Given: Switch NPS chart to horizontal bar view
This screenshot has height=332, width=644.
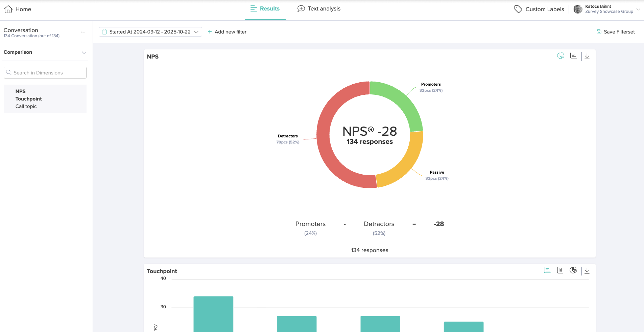Looking at the screenshot, I should click(573, 56).
